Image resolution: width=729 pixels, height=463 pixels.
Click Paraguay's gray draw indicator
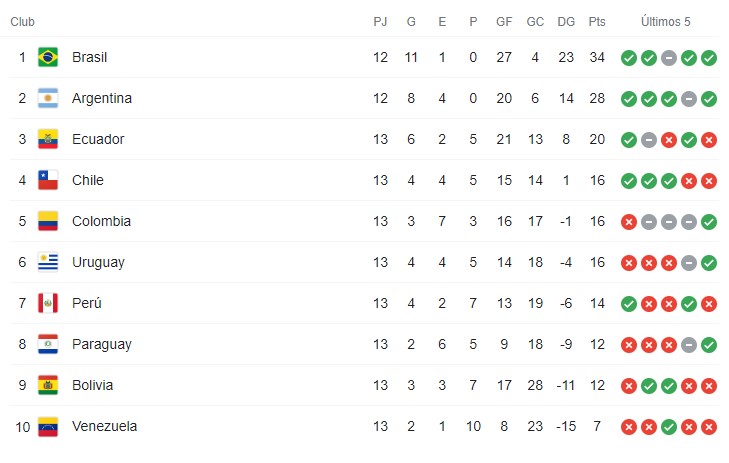(x=689, y=344)
